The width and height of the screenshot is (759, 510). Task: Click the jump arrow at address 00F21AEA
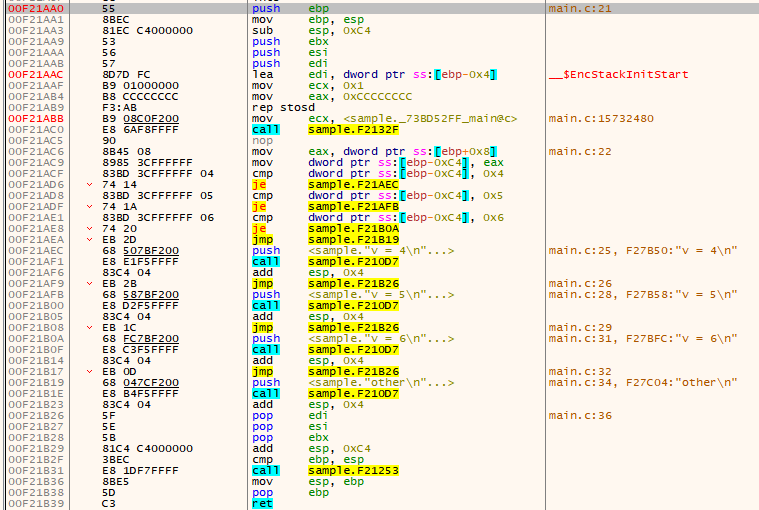tap(89, 239)
